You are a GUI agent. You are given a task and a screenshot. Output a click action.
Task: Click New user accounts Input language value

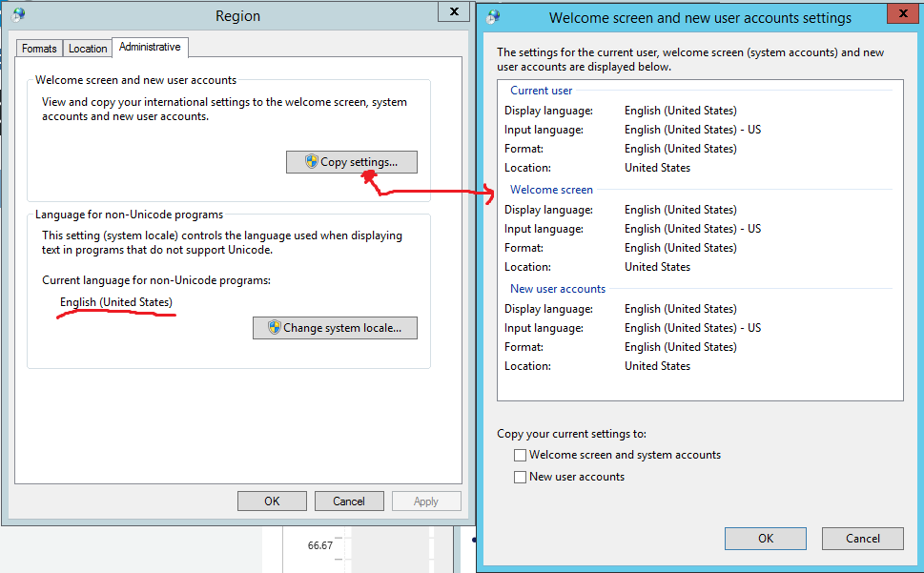pos(693,328)
